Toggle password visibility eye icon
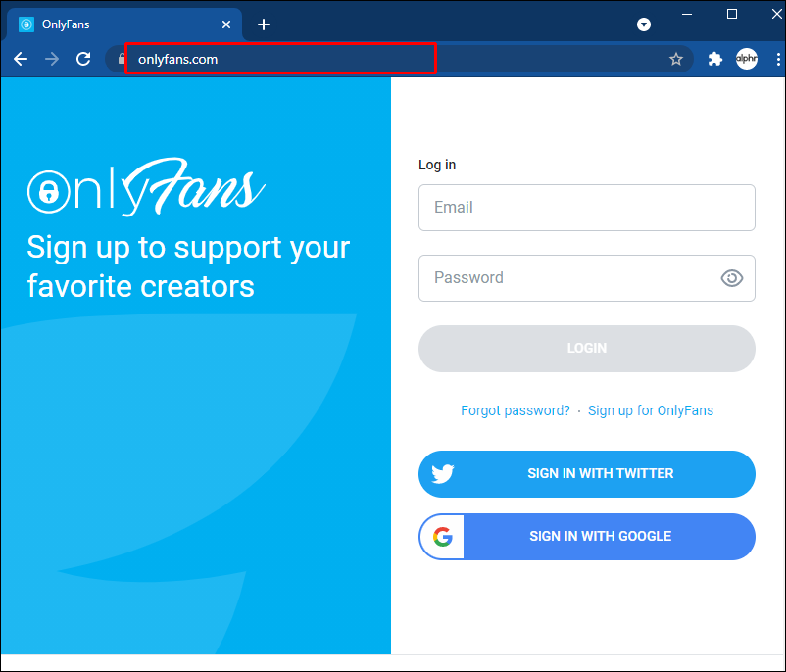The image size is (786, 672). (x=731, y=278)
